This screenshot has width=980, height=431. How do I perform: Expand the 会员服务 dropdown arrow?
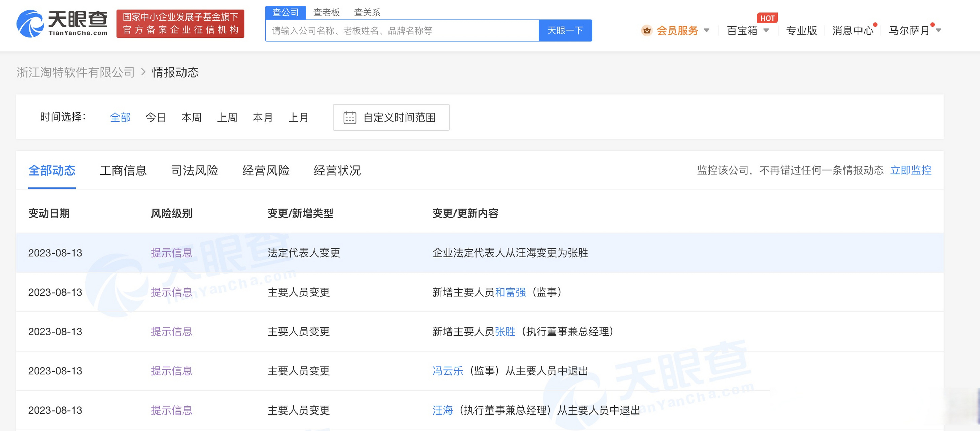pos(706,30)
